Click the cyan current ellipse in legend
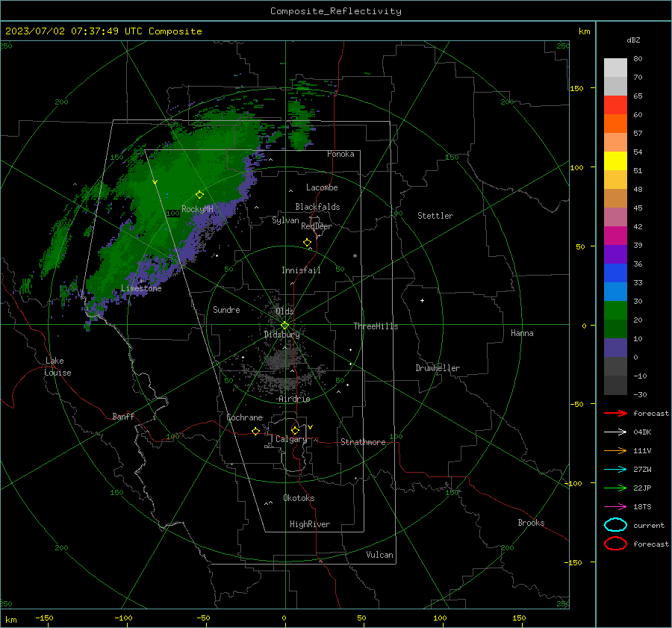The width and height of the screenshot is (672, 628). click(615, 525)
